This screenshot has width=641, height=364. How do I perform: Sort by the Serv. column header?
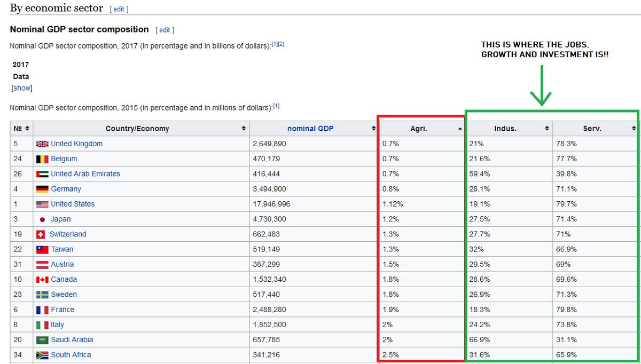[595, 129]
